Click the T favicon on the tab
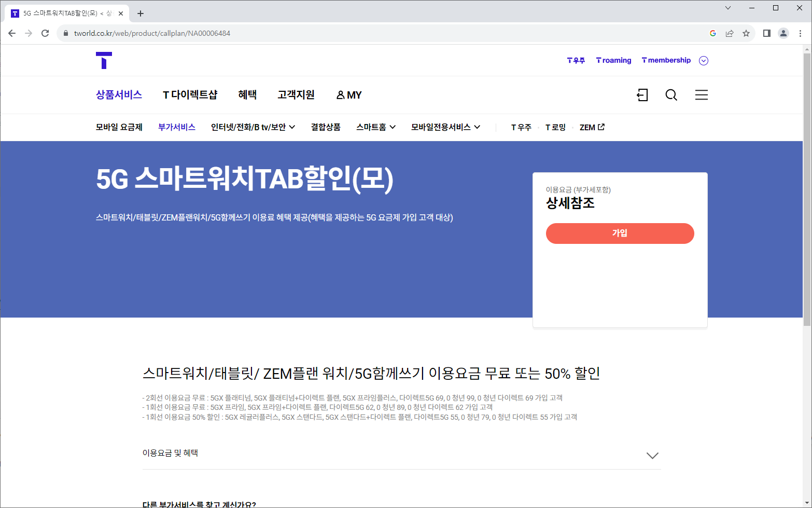This screenshot has width=812, height=508. (15, 13)
